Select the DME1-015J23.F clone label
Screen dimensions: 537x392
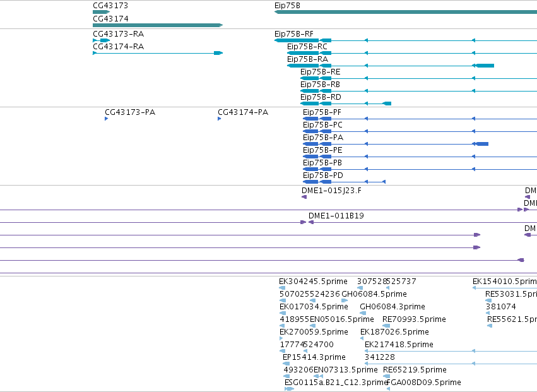coord(331,191)
